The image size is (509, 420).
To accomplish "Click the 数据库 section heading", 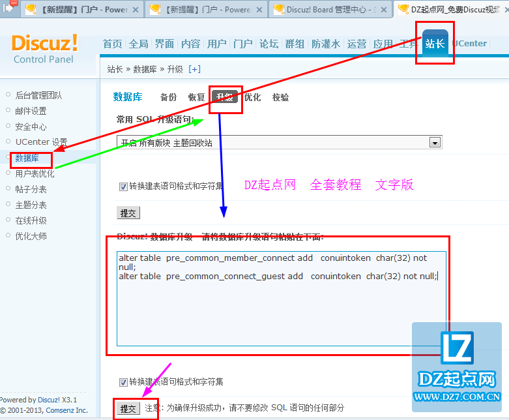I will click(x=128, y=97).
